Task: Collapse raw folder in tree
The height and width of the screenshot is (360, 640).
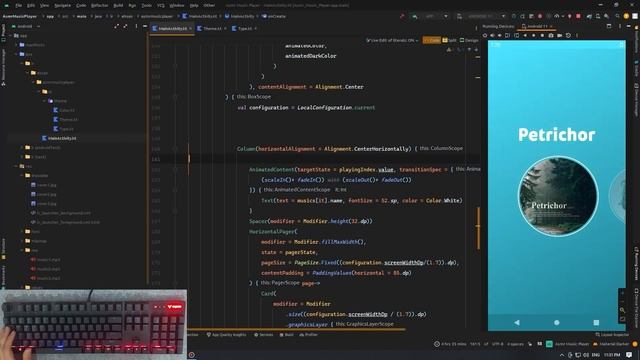Action: click(22, 250)
